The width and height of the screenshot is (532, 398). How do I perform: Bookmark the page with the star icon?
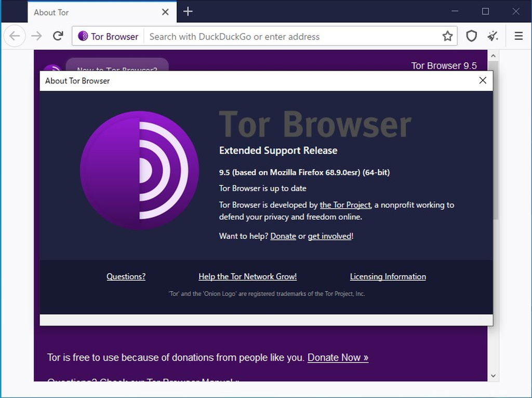pos(447,36)
